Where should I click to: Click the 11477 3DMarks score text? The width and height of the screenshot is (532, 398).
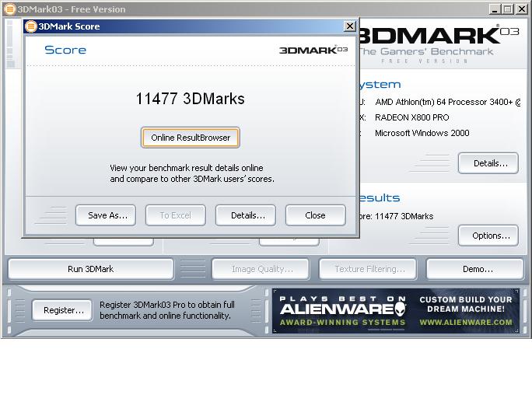click(x=190, y=99)
